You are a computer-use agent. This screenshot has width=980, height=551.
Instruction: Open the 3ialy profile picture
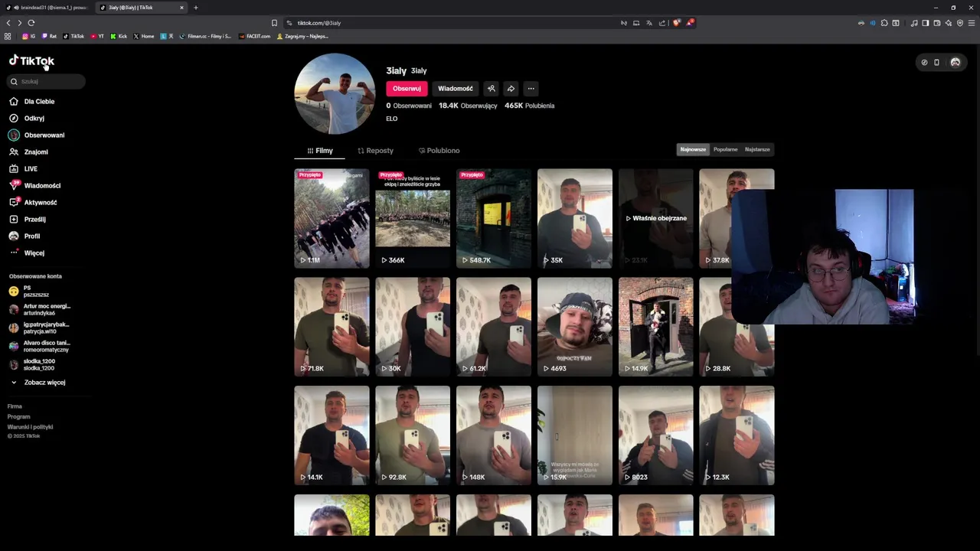[x=335, y=93]
